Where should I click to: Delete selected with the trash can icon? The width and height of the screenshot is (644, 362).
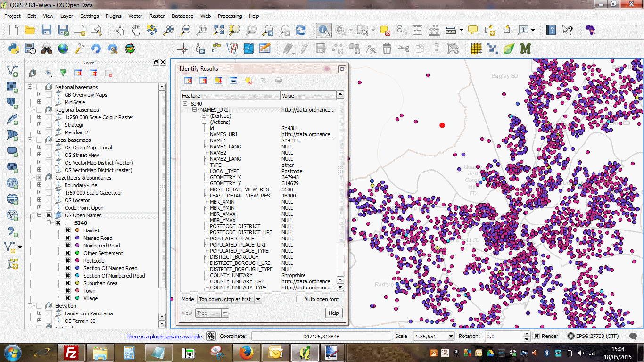(387, 48)
